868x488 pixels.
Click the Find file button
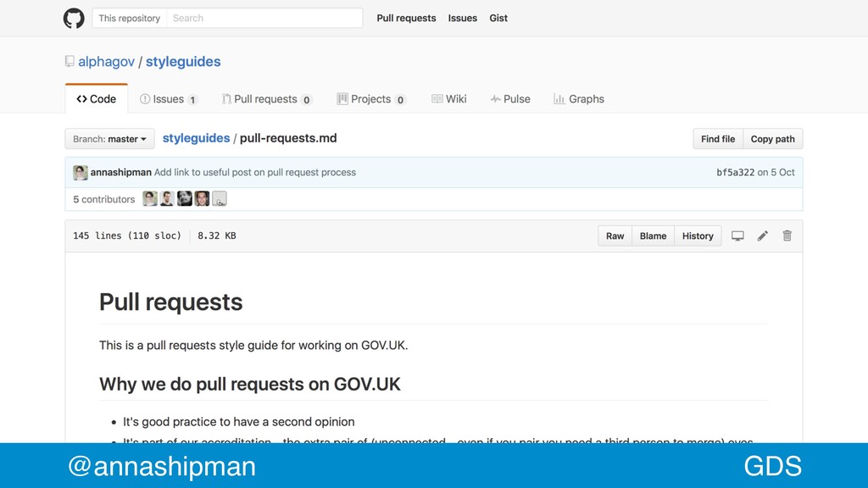click(718, 139)
